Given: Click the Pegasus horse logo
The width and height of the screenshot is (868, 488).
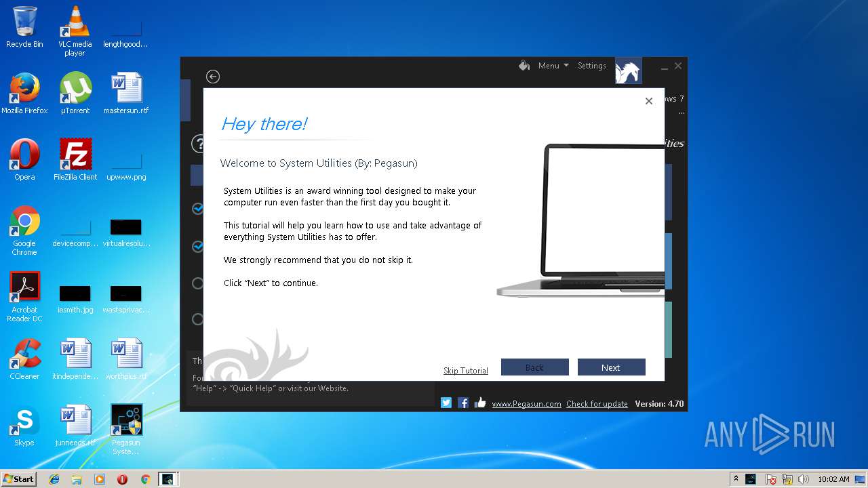Looking at the screenshot, I should [628, 70].
